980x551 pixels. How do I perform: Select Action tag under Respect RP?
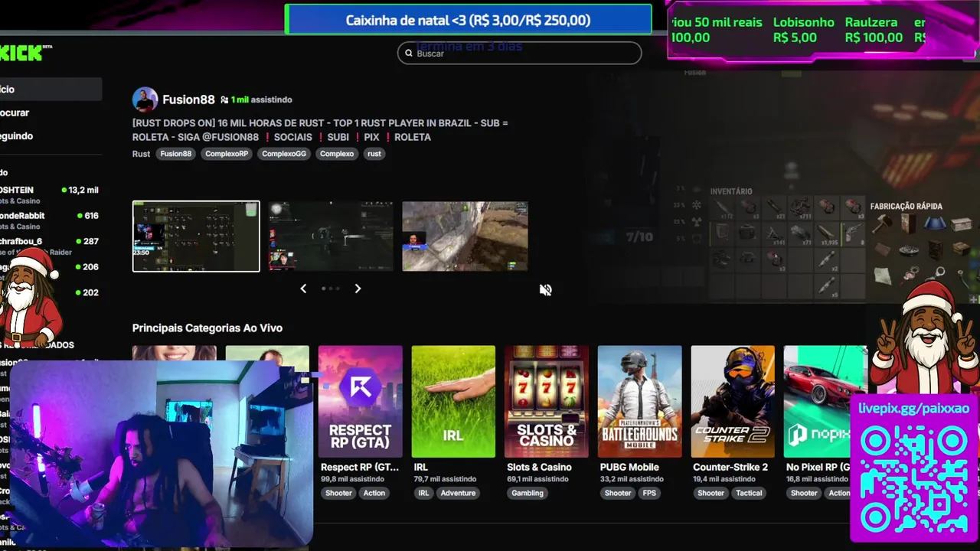(374, 493)
